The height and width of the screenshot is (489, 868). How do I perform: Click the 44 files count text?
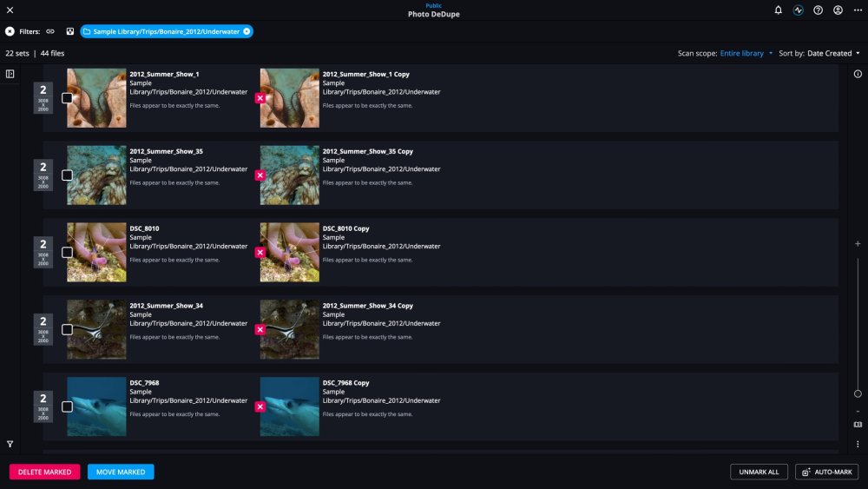click(53, 53)
